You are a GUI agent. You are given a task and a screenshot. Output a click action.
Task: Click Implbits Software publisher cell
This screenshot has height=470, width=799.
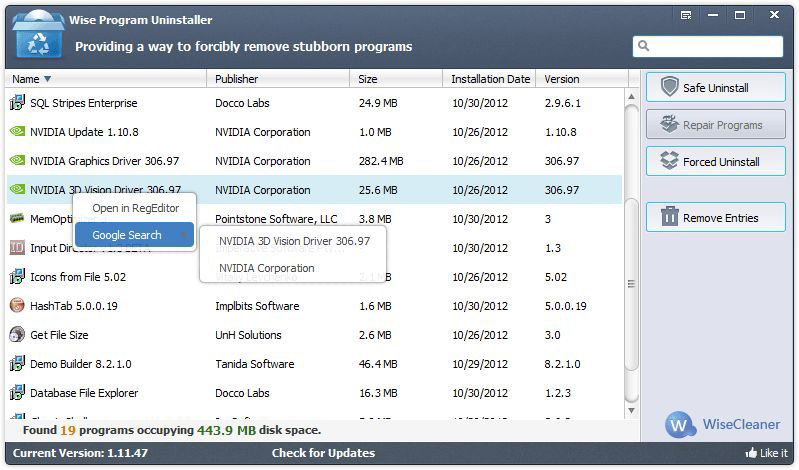[257, 306]
